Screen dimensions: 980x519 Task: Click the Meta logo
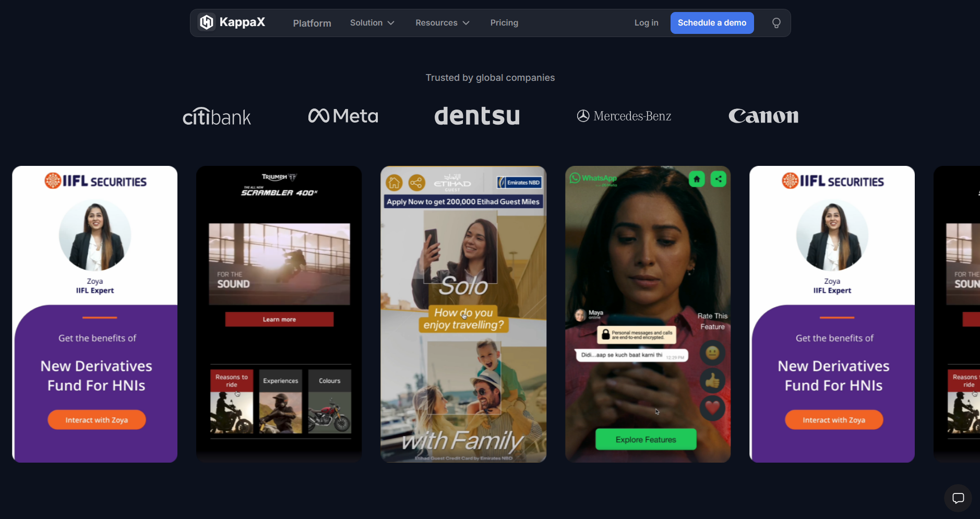[343, 116]
